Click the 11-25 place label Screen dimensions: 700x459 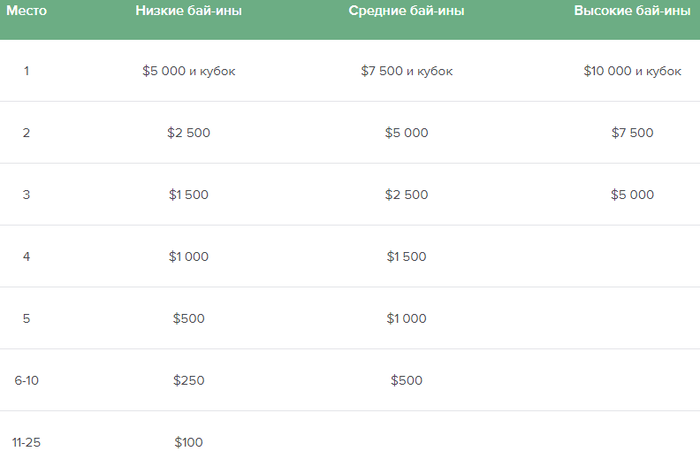(26, 442)
